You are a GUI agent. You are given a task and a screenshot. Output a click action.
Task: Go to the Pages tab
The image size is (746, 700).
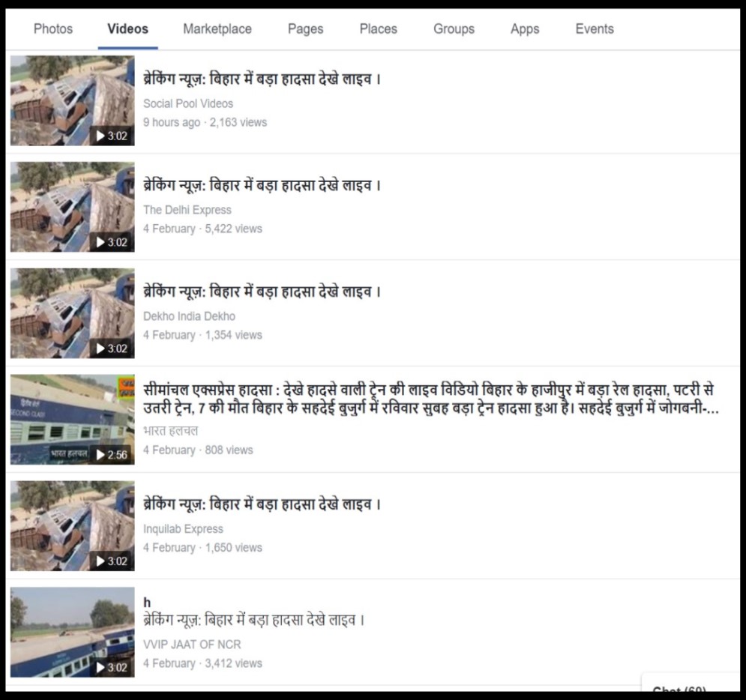305,29
